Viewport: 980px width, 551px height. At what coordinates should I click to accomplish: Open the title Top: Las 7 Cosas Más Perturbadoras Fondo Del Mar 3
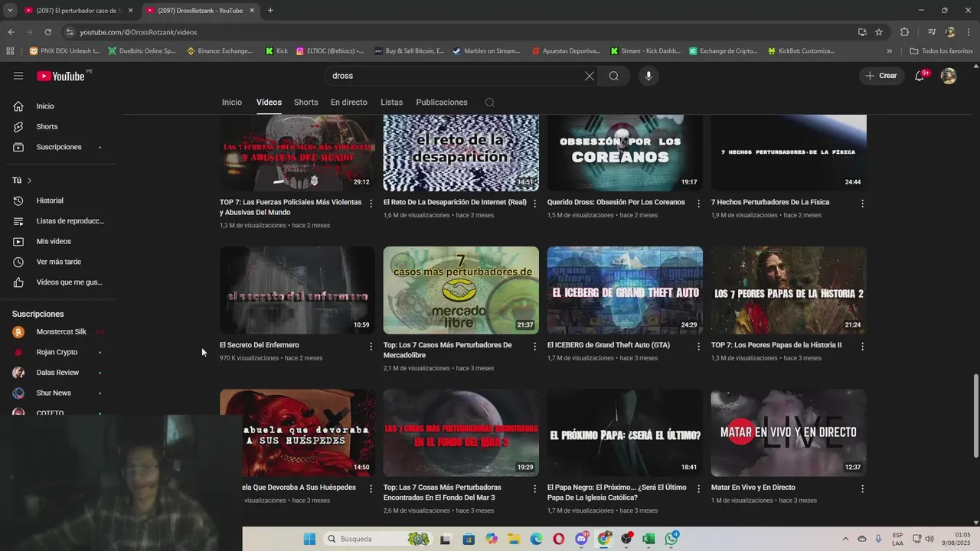[444, 492]
